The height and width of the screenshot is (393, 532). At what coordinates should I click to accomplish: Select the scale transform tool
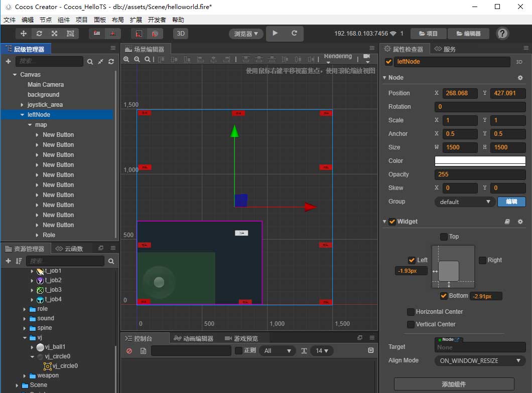(x=54, y=34)
